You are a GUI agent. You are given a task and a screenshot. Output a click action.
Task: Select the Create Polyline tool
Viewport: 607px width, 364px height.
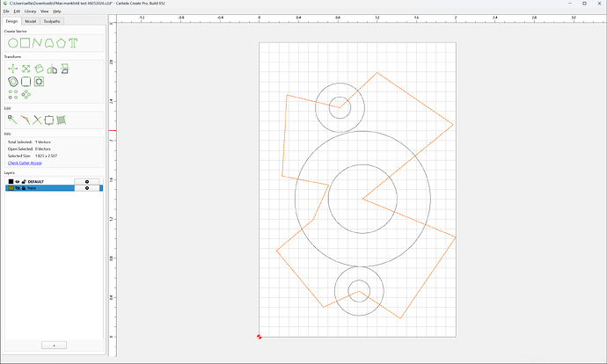point(37,43)
